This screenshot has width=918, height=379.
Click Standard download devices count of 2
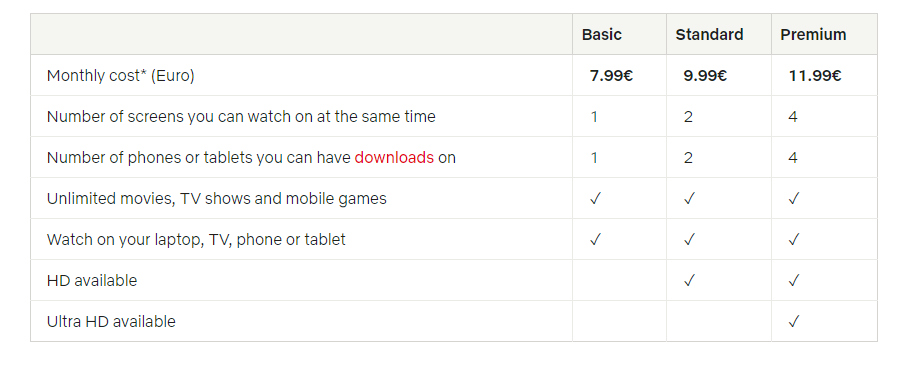click(x=688, y=158)
